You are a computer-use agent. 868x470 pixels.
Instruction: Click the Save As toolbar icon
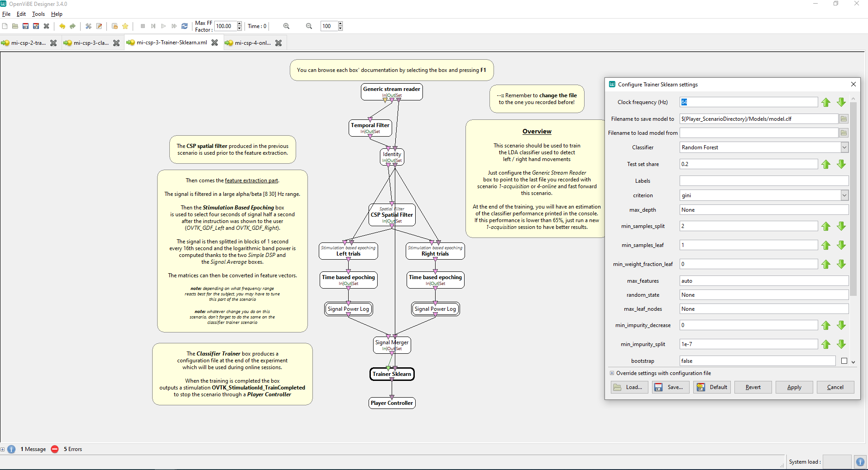tap(36, 26)
